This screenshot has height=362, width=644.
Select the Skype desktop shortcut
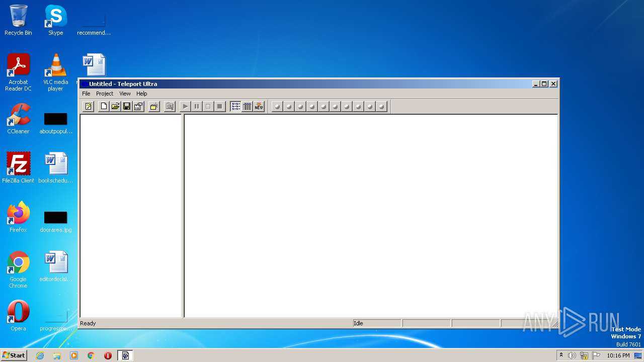55,20
